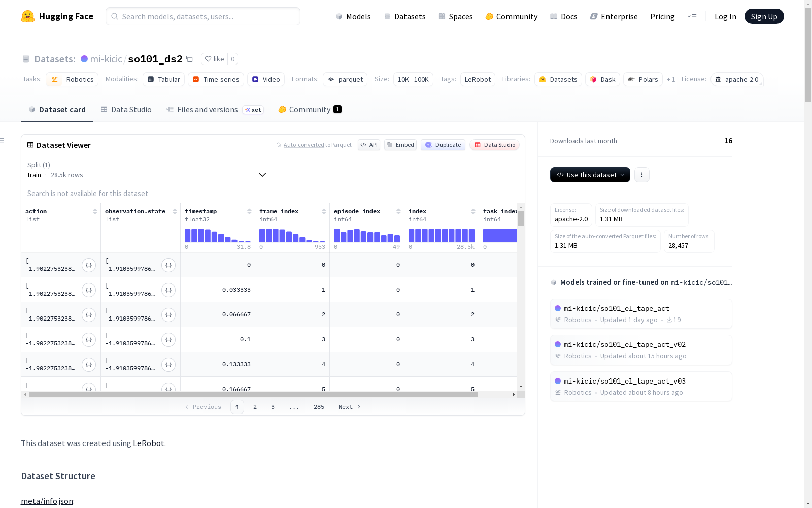Open model mi-kicic/so101_el_tape_act_v02
Viewport: 812px width, 508px height.
[641, 350]
